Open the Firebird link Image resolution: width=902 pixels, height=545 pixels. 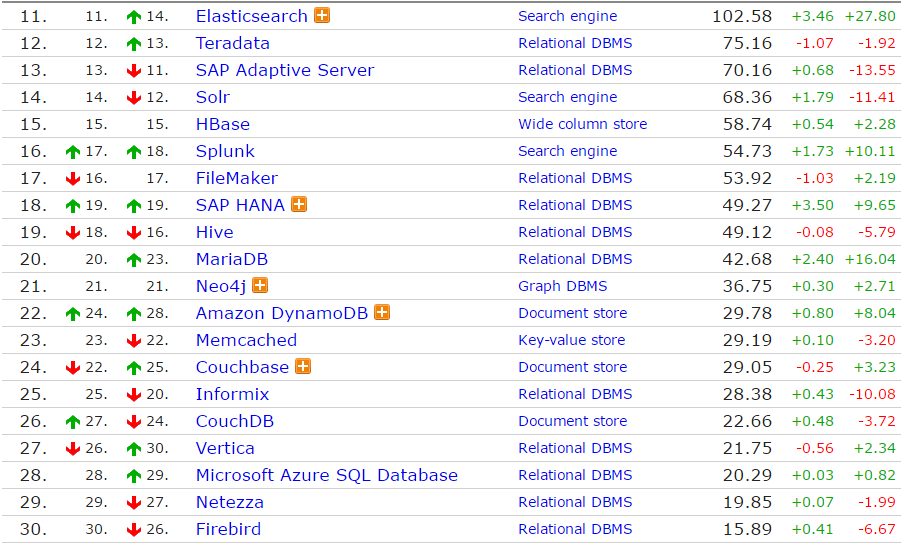[229, 529]
